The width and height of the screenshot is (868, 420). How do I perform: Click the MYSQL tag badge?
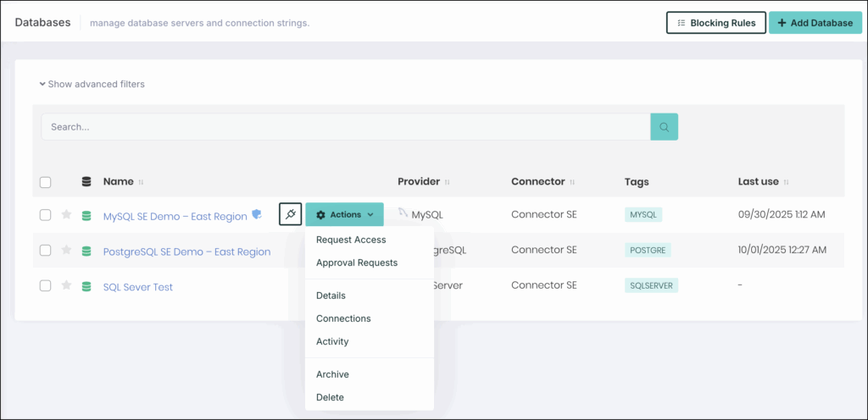tap(643, 215)
